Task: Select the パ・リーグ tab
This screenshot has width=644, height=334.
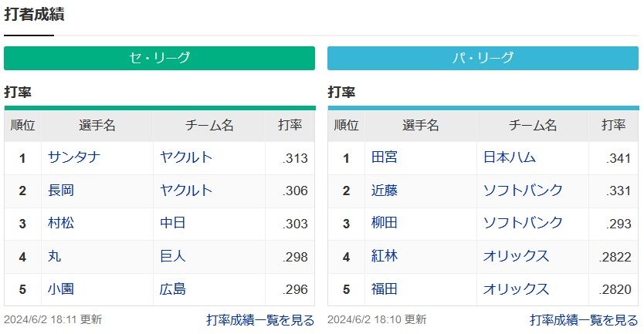Action: click(483, 59)
